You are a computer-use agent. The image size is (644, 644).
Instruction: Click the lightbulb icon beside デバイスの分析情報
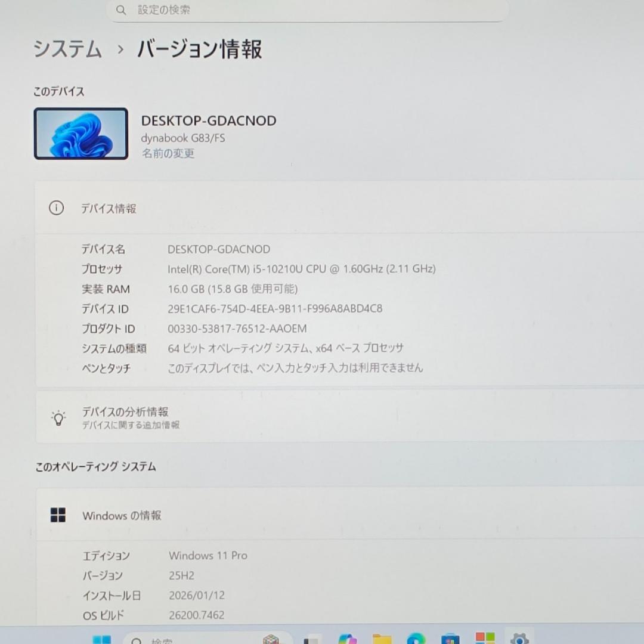(58, 418)
